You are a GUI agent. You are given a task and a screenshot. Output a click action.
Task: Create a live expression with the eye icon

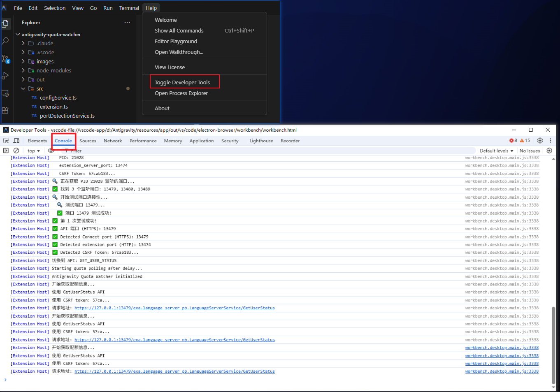tap(51, 151)
